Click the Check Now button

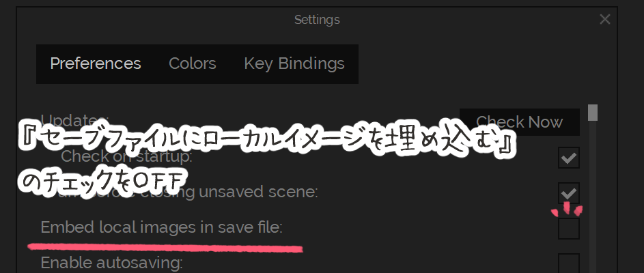(x=519, y=122)
